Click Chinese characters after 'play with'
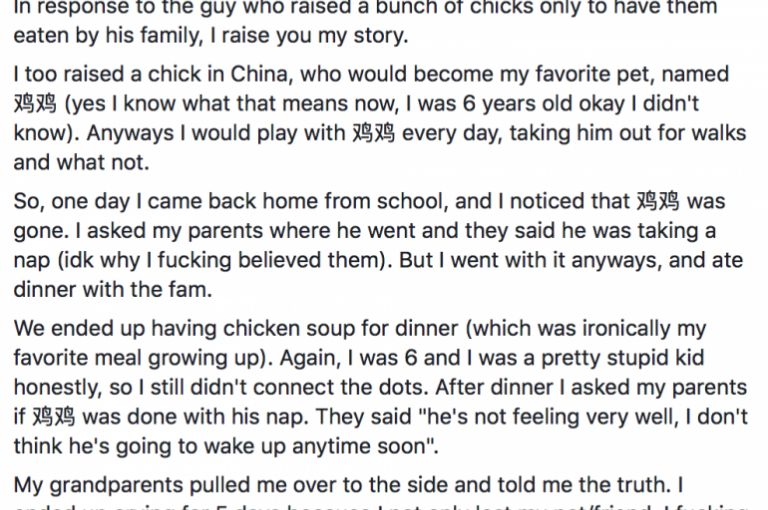 point(374,133)
